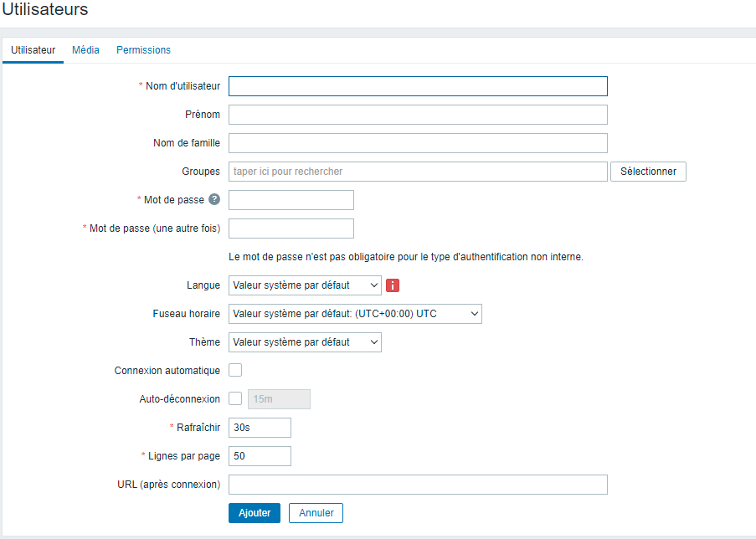Select the Utilisateur tab

tap(33, 50)
